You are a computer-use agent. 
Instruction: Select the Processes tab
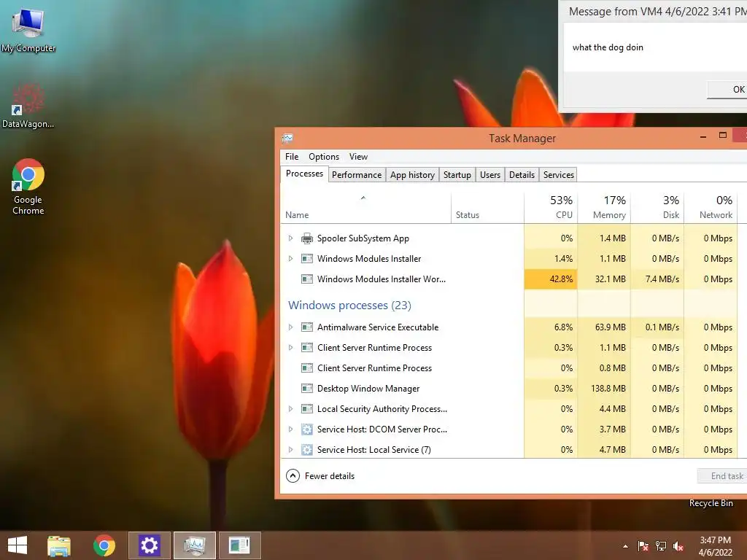click(x=304, y=174)
